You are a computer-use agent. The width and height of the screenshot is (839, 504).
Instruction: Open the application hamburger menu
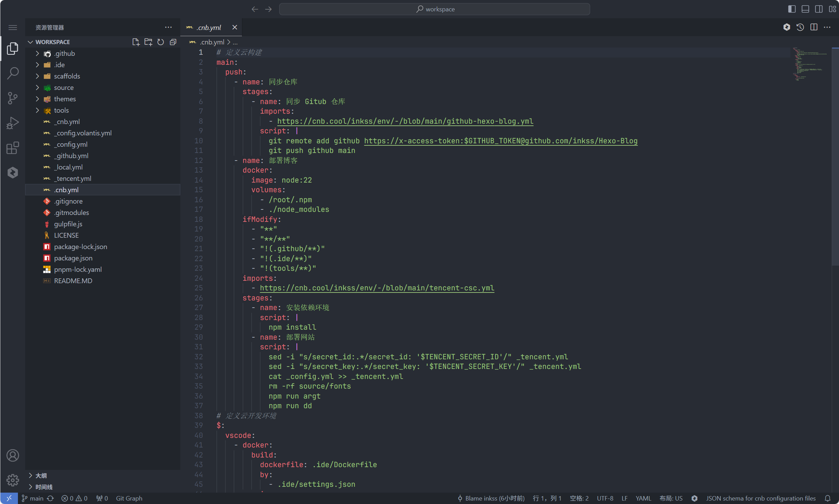click(13, 28)
